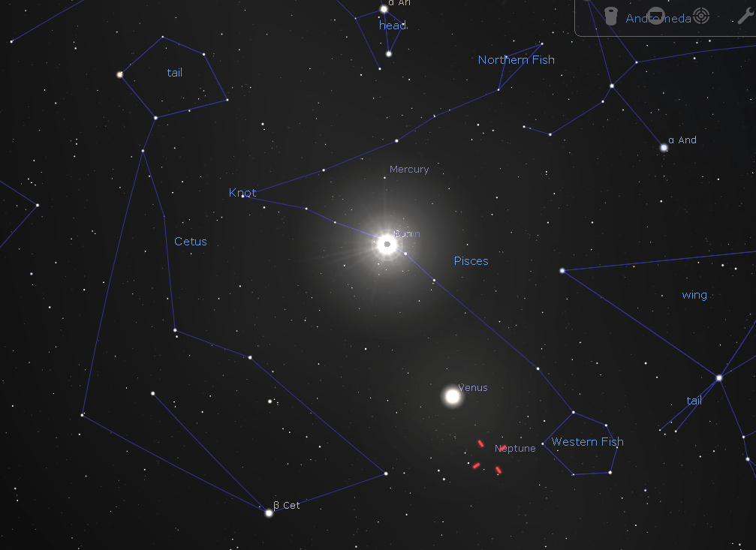The image size is (756, 550).
Task: Select the star β Cet
Action: 269,512
